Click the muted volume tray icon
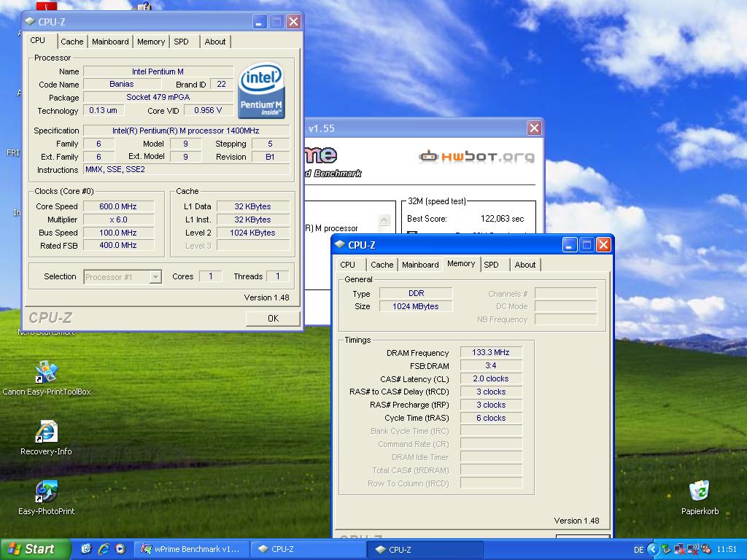Image resolution: width=747 pixels, height=560 pixels. [705, 550]
